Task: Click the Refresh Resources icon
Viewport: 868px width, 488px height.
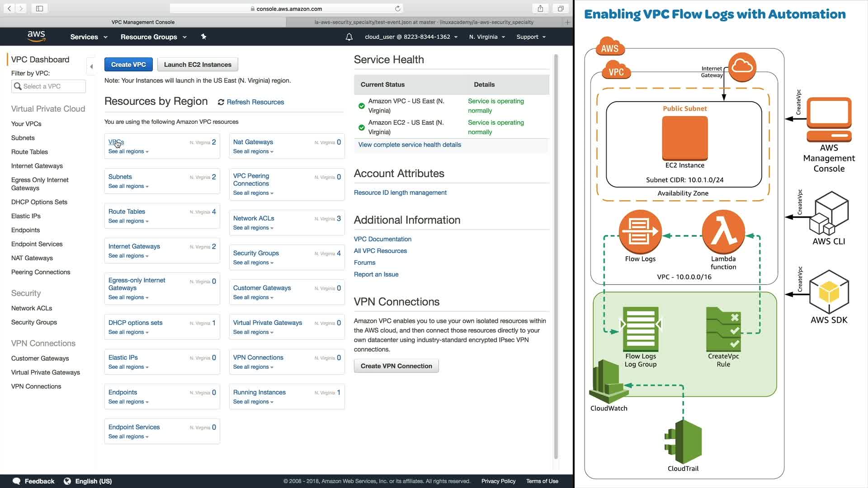Action: point(221,102)
